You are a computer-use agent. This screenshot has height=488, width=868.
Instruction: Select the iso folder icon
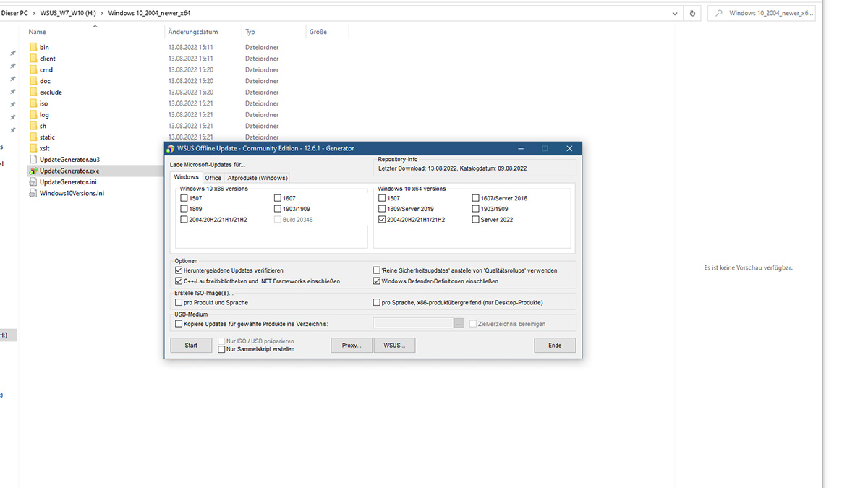click(33, 103)
